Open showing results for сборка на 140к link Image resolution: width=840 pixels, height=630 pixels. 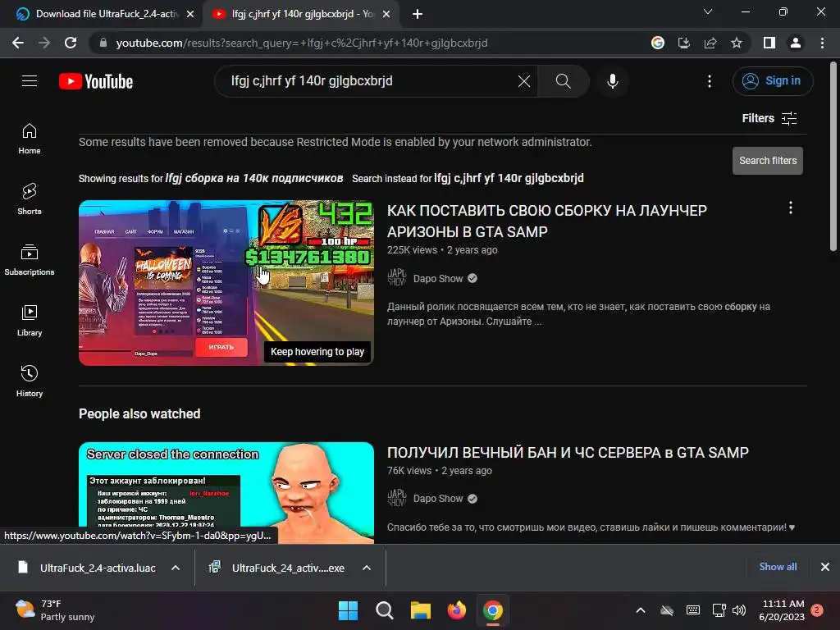pos(254,178)
